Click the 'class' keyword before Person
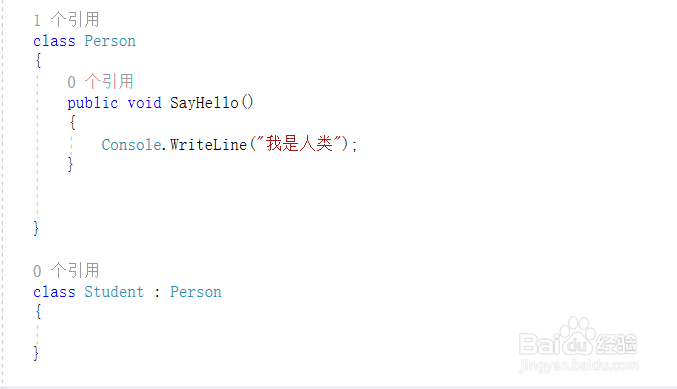This screenshot has width=677, height=389. point(54,41)
